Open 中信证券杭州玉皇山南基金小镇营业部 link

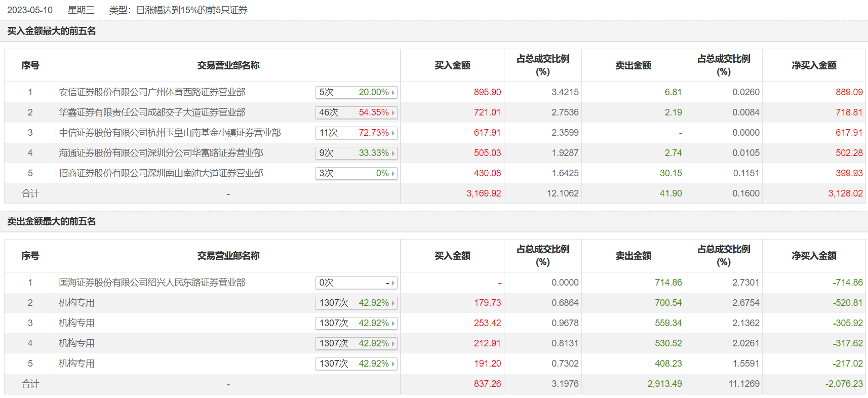point(170,133)
